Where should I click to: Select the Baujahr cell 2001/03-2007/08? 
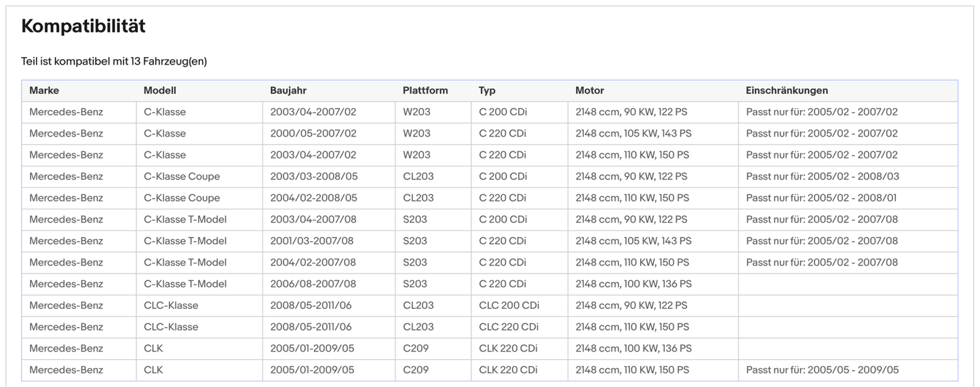coord(311,241)
